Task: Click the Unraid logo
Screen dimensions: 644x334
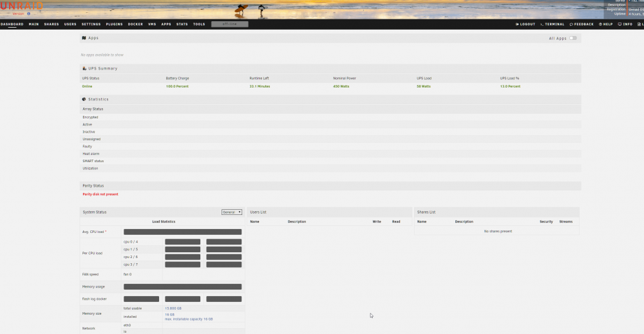Action: click(21, 6)
